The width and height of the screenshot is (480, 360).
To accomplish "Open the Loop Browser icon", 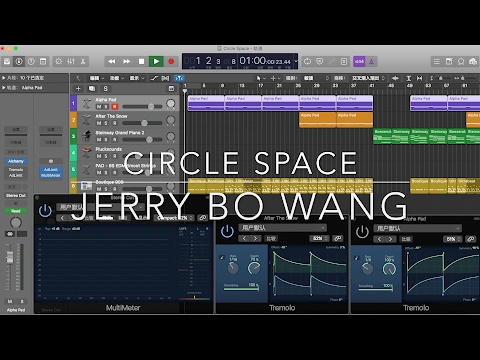I will tap(461, 61).
